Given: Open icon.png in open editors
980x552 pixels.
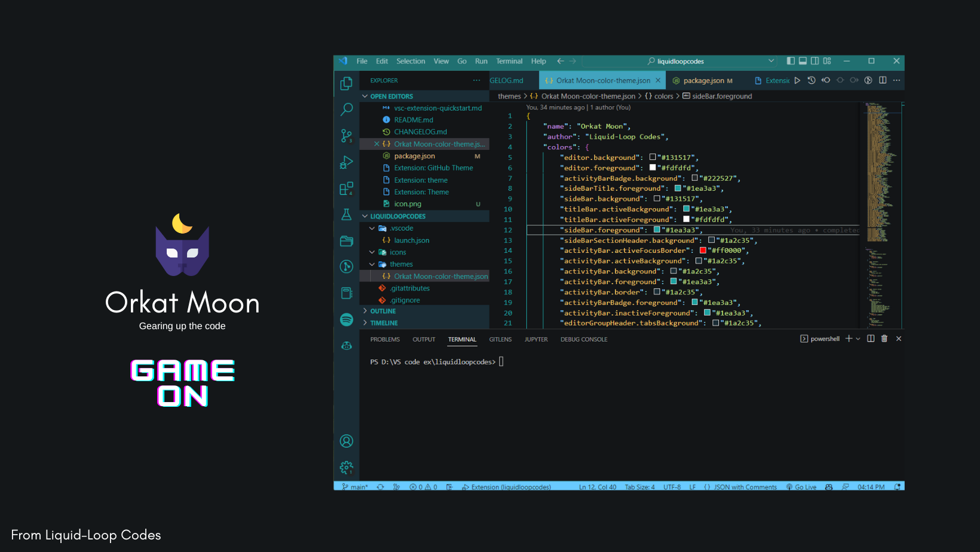Looking at the screenshot, I should coord(408,204).
